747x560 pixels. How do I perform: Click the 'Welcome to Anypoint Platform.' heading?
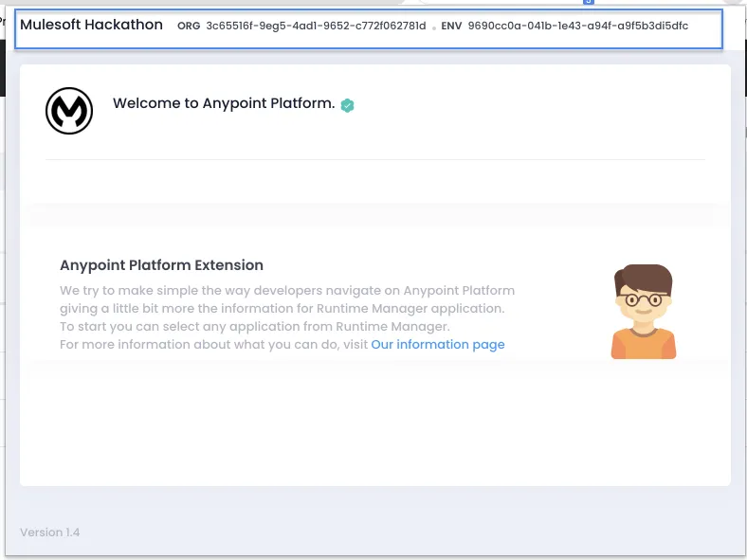tap(224, 103)
